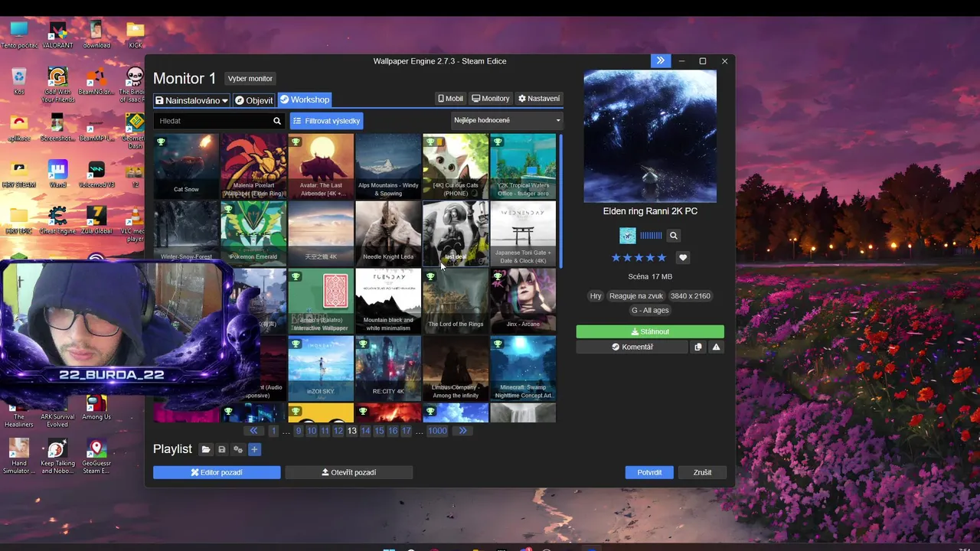Select the inZOI SKY wallpaper
The image size is (980, 551).
pyautogui.click(x=321, y=368)
